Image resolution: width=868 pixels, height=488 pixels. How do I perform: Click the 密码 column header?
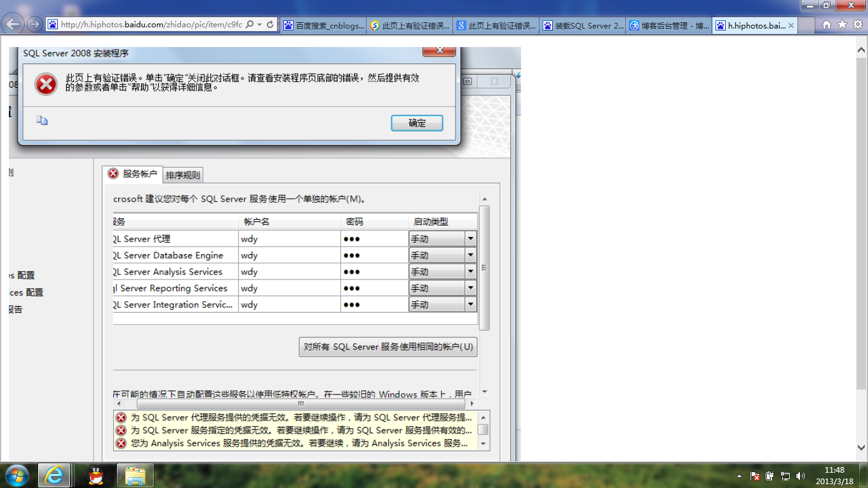(x=374, y=222)
